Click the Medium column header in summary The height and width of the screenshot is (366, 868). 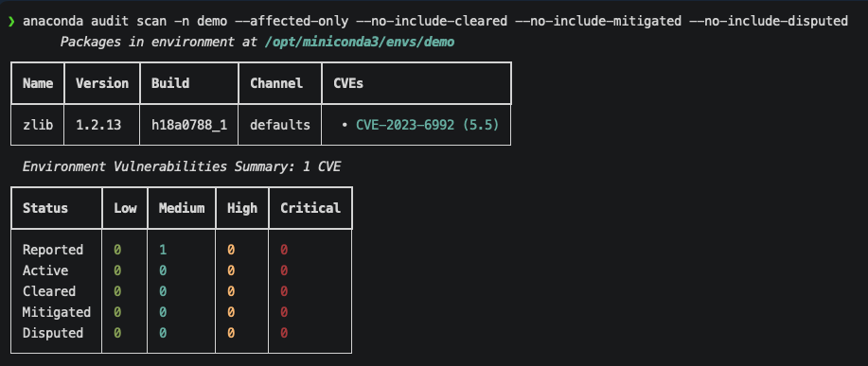pos(182,208)
